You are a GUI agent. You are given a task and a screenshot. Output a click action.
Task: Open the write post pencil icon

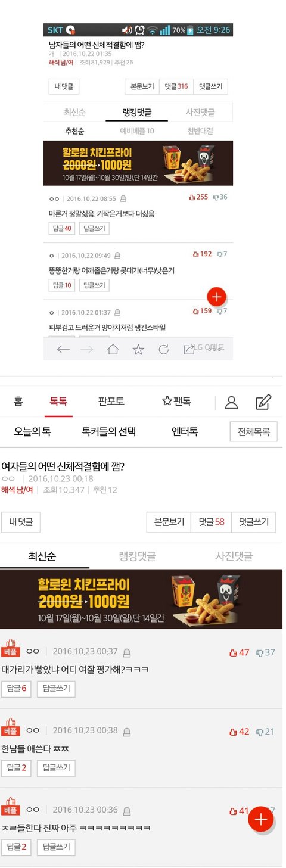point(263,402)
